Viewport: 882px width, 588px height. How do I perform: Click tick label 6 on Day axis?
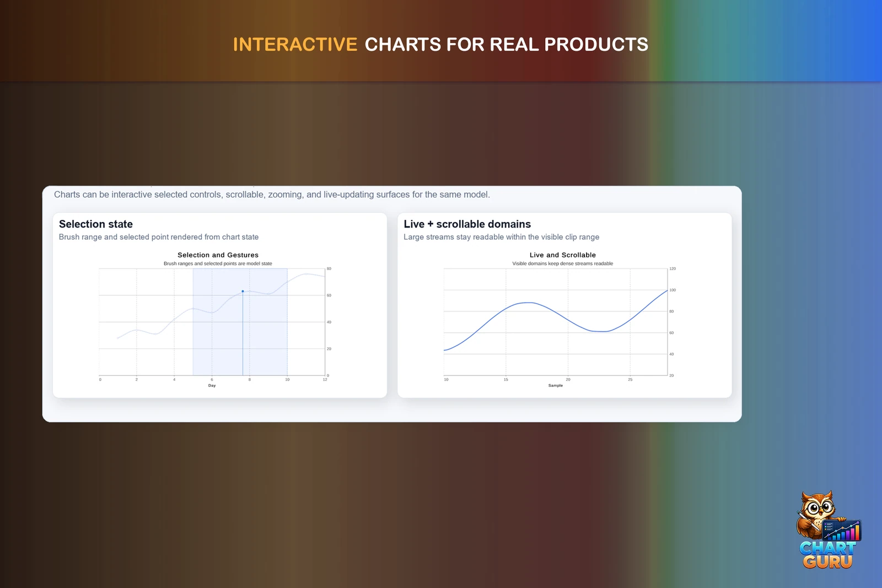coord(212,380)
